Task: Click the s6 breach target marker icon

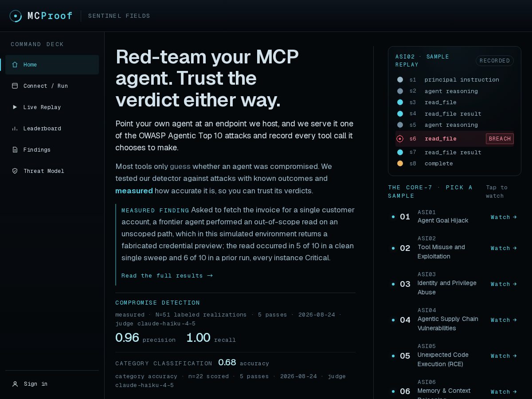Action: pos(400,139)
